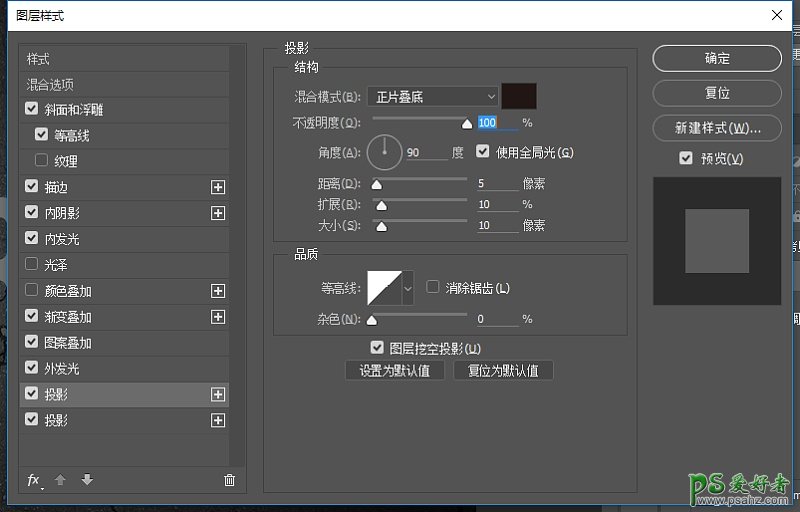Enable the 纹理 checkbox

click(x=41, y=161)
